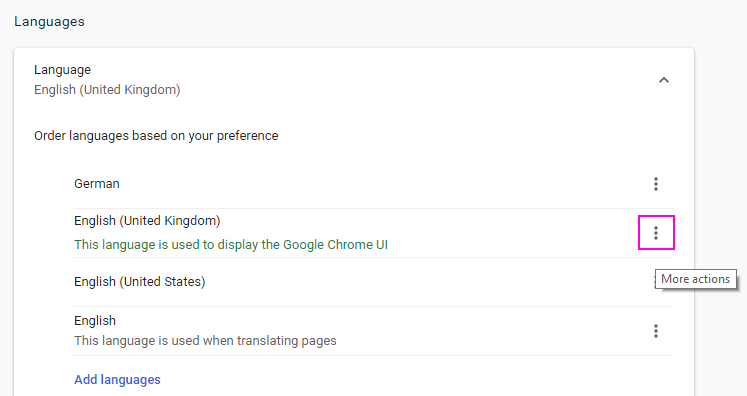
Task: Click blank page background beside Languages heading
Action: [381, 22]
